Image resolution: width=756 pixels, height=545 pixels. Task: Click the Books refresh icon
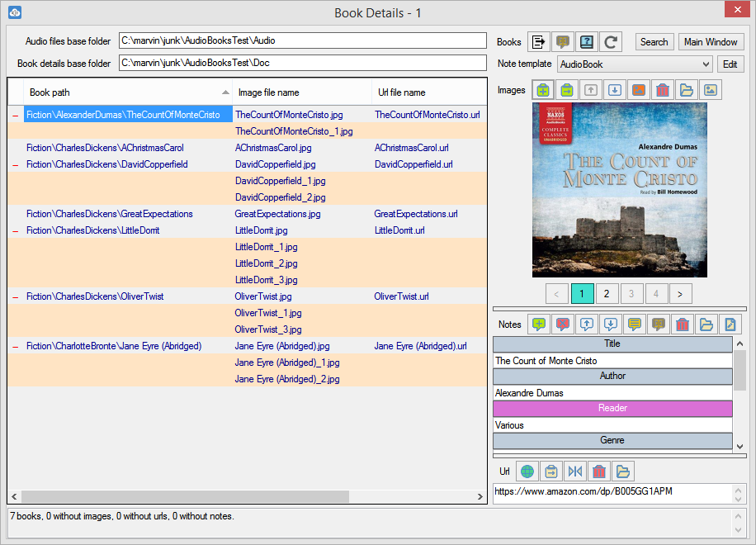(611, 42)
